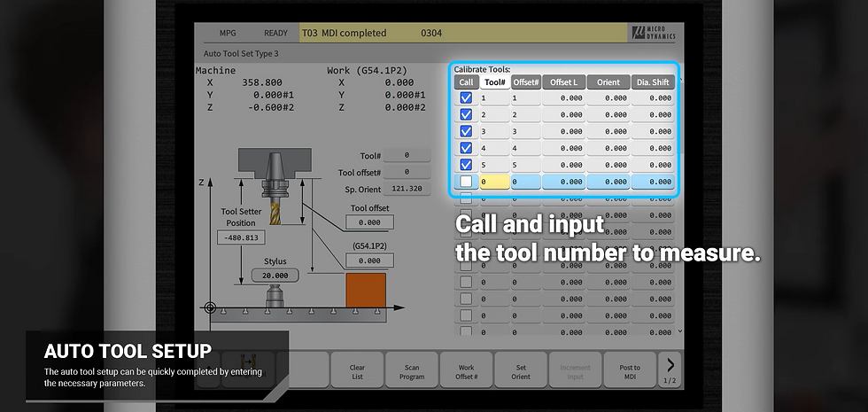
Task: Click the Offset L column header
Action: (x=563, y=82)
